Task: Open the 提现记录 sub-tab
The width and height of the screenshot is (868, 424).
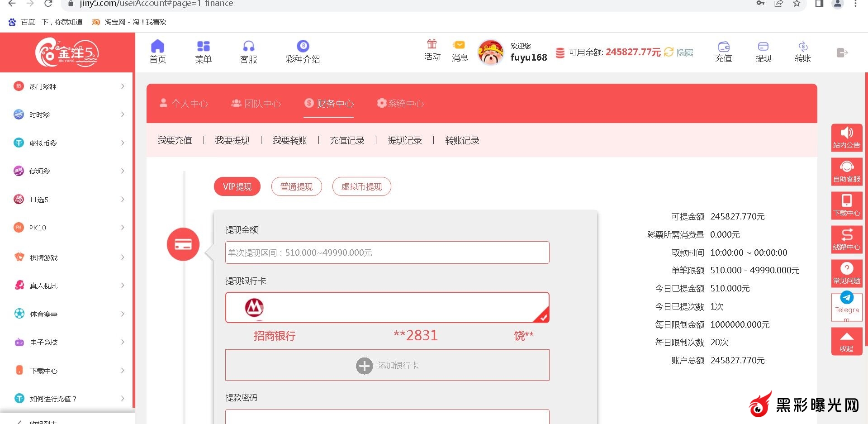Action: [x=404, y=141]
